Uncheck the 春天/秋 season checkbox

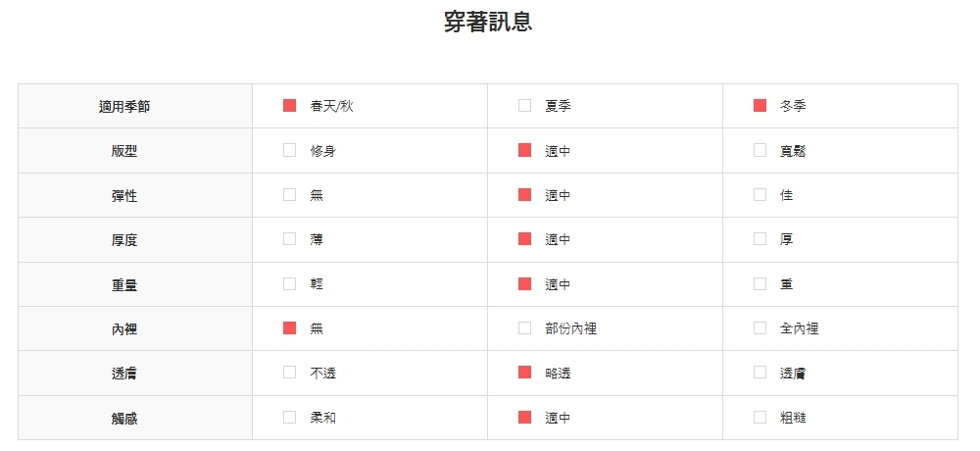click(x=289, y=106)
